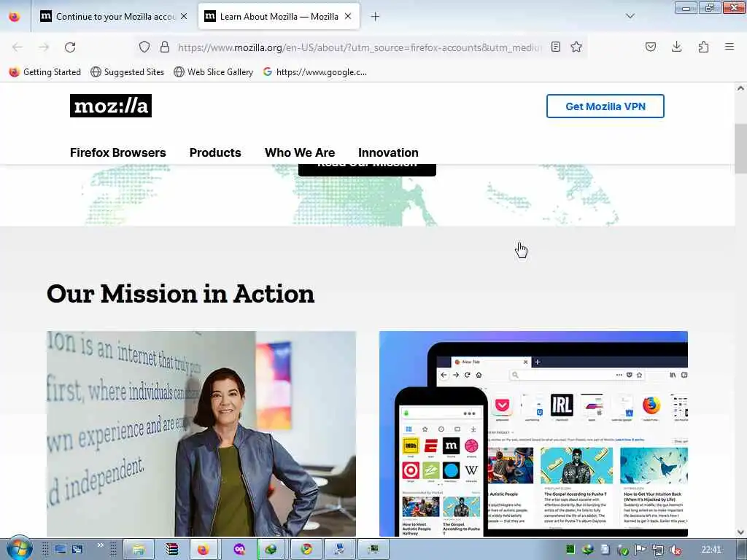Screen dimensions: 747x560
Task: Open the Who We Are menu
Action: [300, 152]
